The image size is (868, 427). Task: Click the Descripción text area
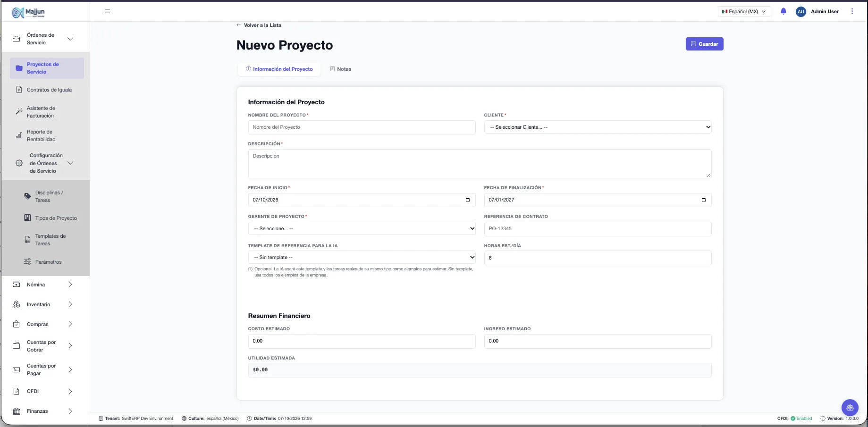(x=480, y=164)
